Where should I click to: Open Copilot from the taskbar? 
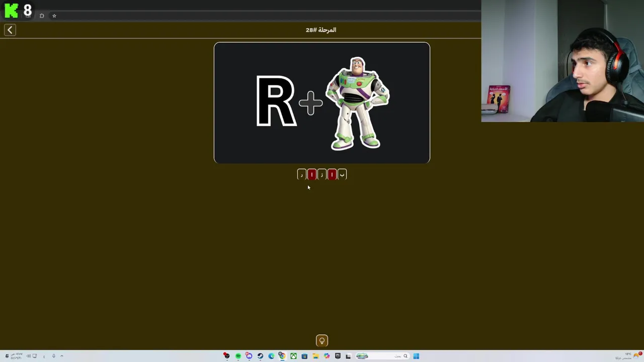point(327,356)
